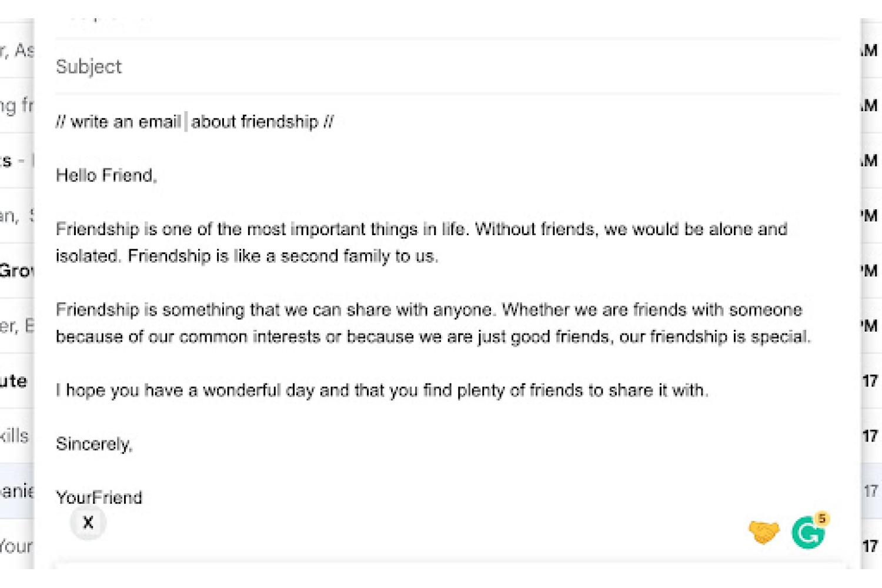
Task: Click the Grammarly green G icon
Action: [x=808, y=533]
